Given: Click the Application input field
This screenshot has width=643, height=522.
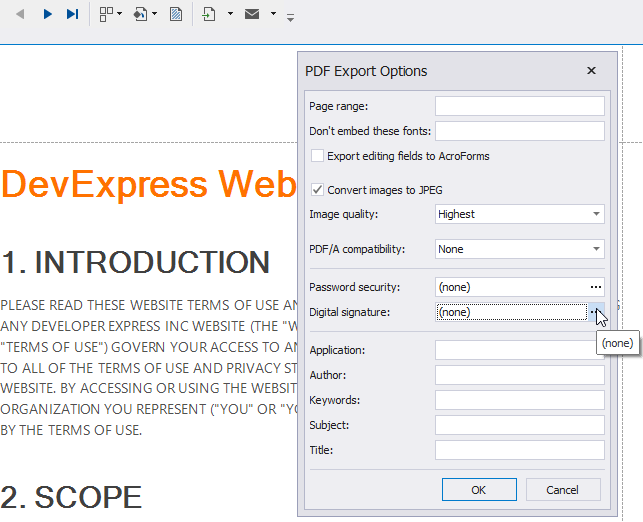Looking at the screenshot, I should click(520, 350).
